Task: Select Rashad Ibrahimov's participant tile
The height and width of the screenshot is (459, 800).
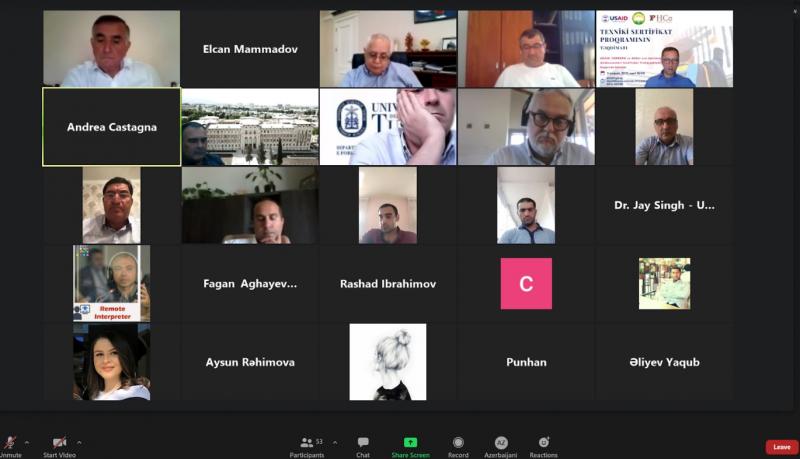Action: coord(388,284)
